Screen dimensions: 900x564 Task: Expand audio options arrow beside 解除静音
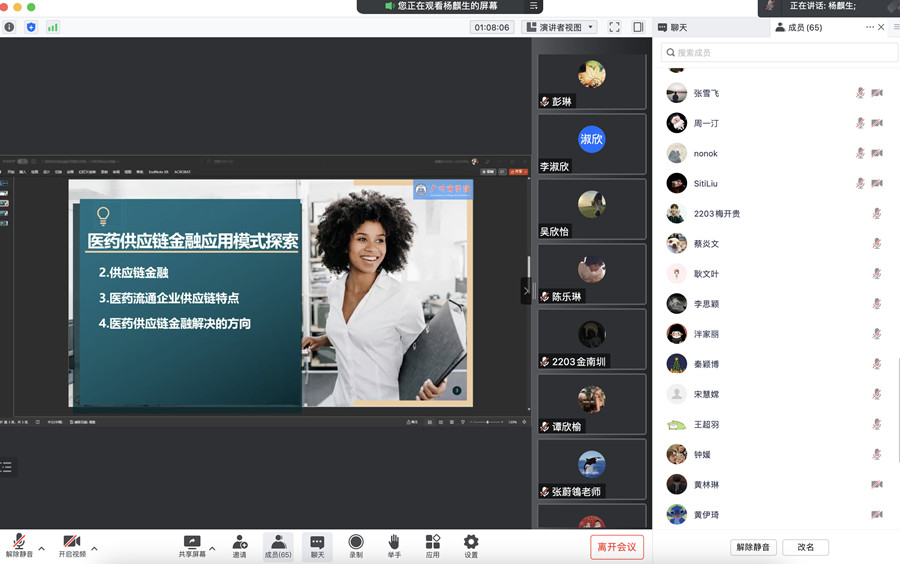[x=41, y=548]
